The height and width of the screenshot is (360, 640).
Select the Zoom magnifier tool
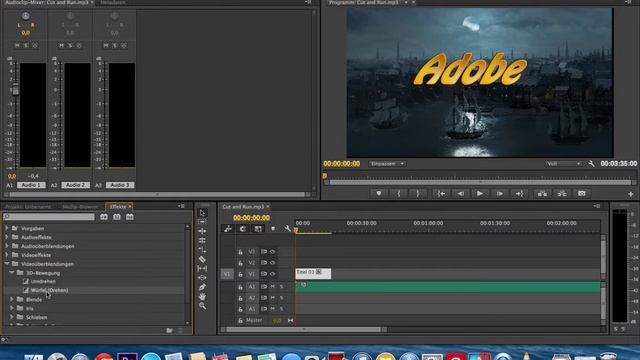202,305
